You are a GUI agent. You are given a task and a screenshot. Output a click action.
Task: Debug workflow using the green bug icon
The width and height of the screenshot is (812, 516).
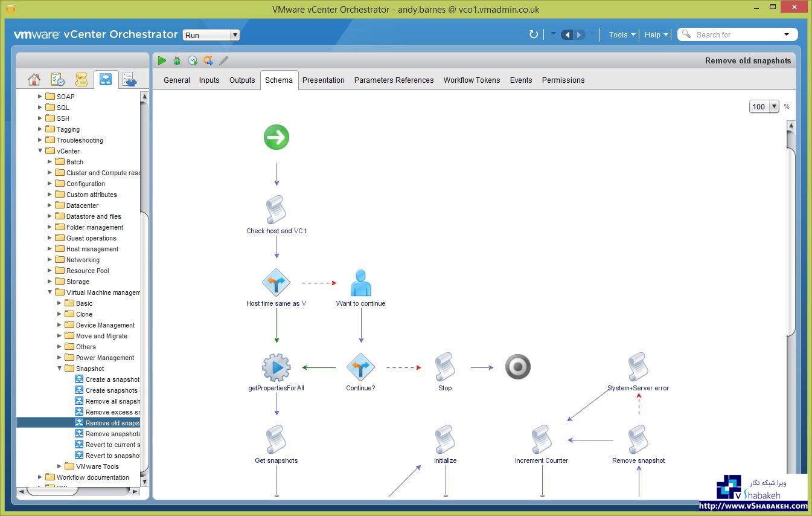point(177,60)
